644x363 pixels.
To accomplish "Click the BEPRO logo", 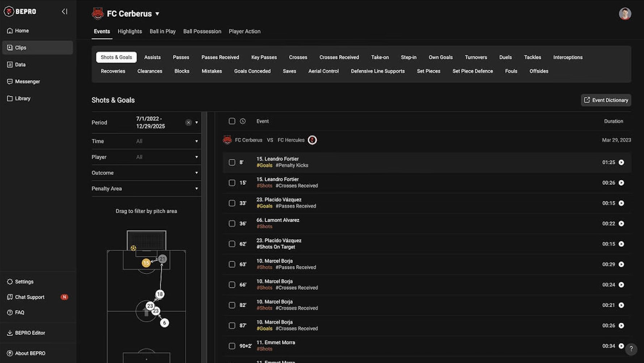I will tap(20, 12).
